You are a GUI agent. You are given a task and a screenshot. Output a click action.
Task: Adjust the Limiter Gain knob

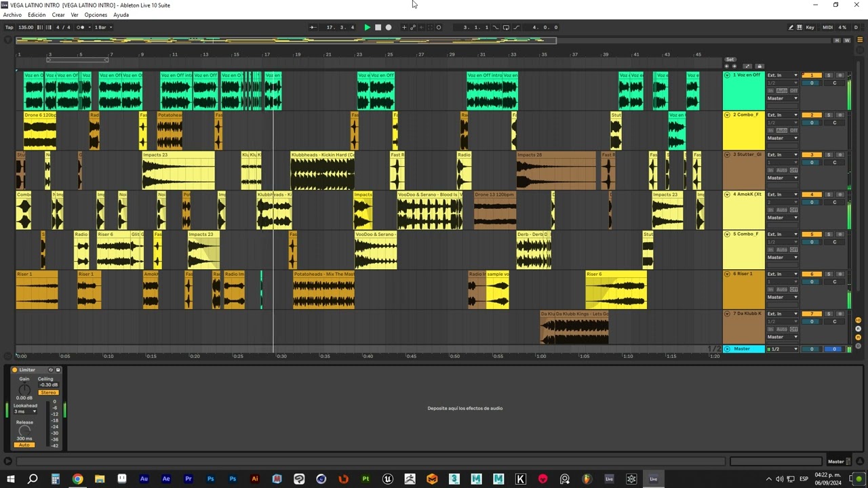click(x=24, y=390)
